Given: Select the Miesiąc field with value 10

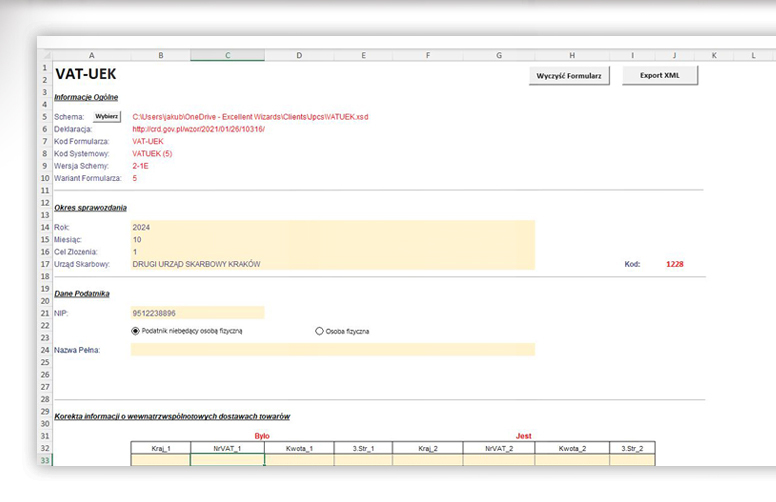Looking at the screenshot, I should click(x=332, y=239).
